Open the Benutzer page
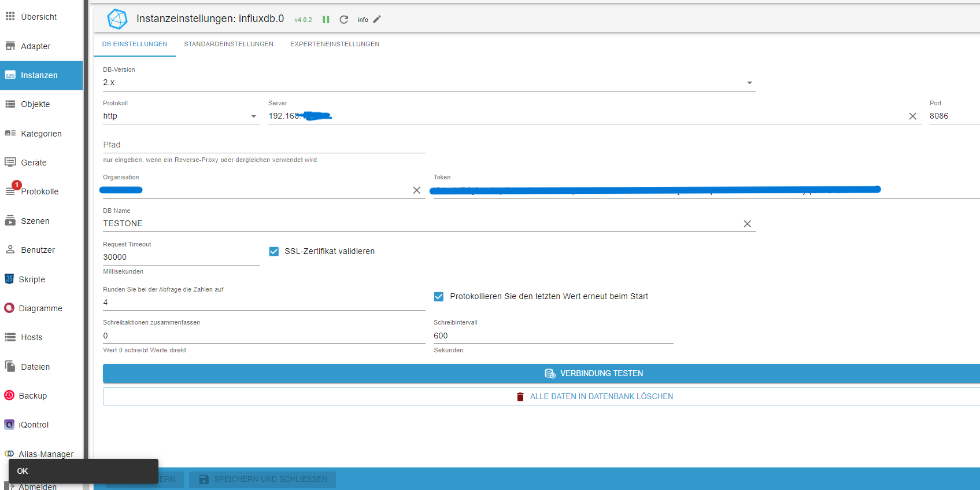The height and width of the screenshot is (490, 980). click(42, 250)
